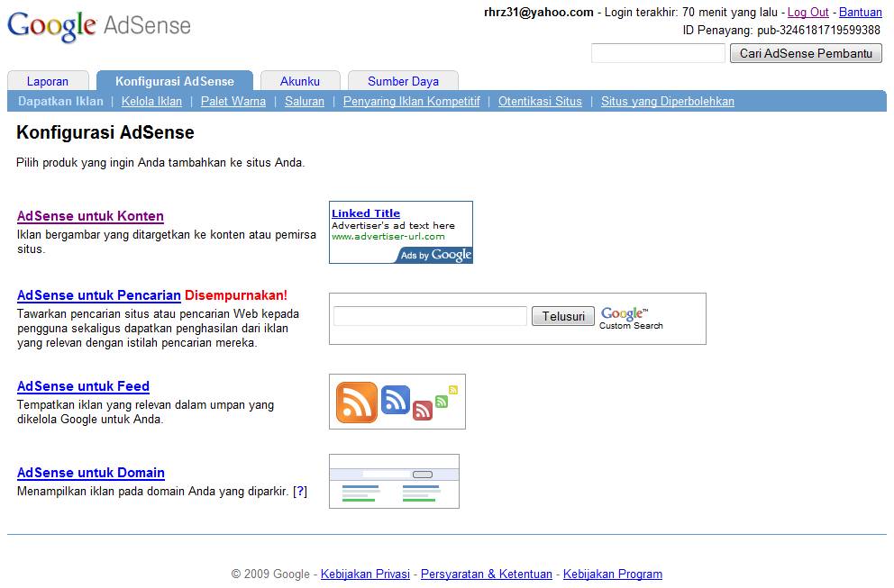Open Penyaring Iklan Kompetitif
This screenshot has width=894, height=588.
click(x=412, y=102)
